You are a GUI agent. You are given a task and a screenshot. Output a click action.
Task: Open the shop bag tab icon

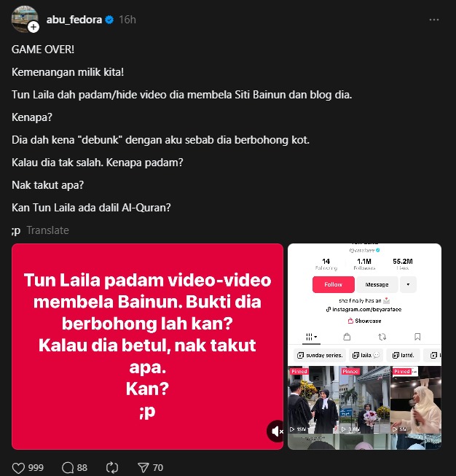[x=347, y=337]
